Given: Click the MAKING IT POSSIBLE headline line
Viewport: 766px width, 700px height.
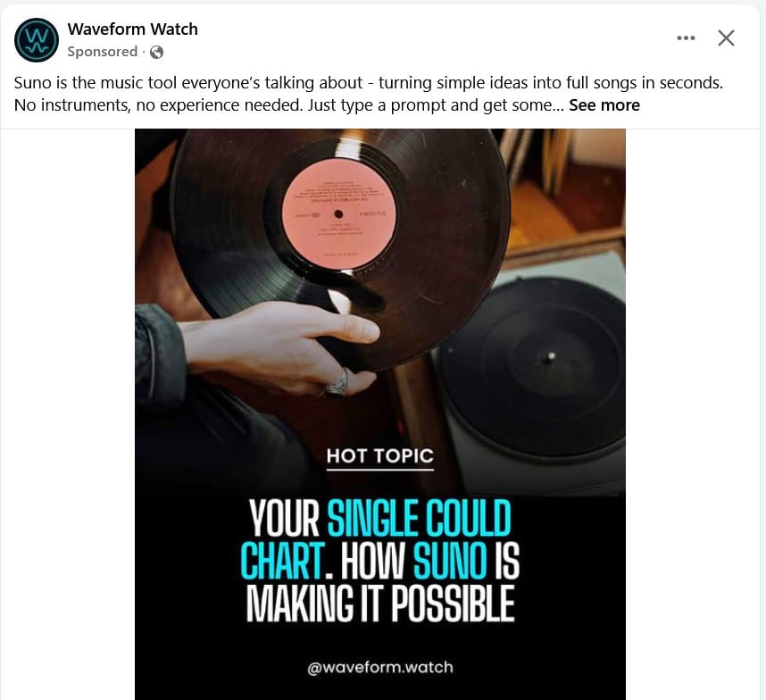Looking at the screenshot, I should [380, 604].
